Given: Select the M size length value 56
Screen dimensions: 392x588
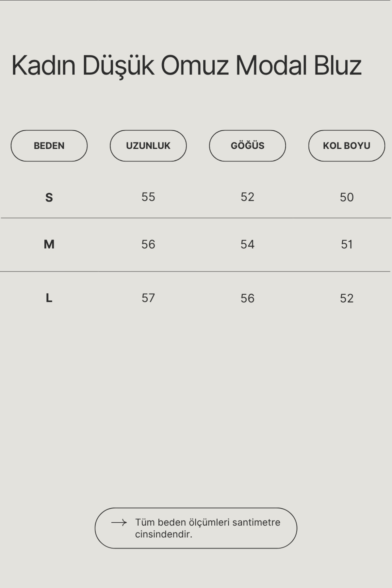Looking at the screenshot, I should pyautogui.click(x=148, y=244).
